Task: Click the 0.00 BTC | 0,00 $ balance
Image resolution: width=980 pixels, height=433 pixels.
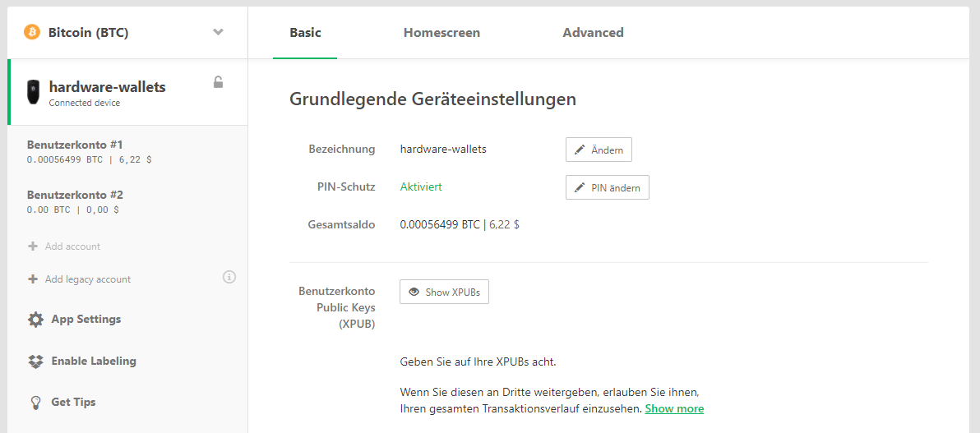Action: pyautogui.click(x=72, y=210)
